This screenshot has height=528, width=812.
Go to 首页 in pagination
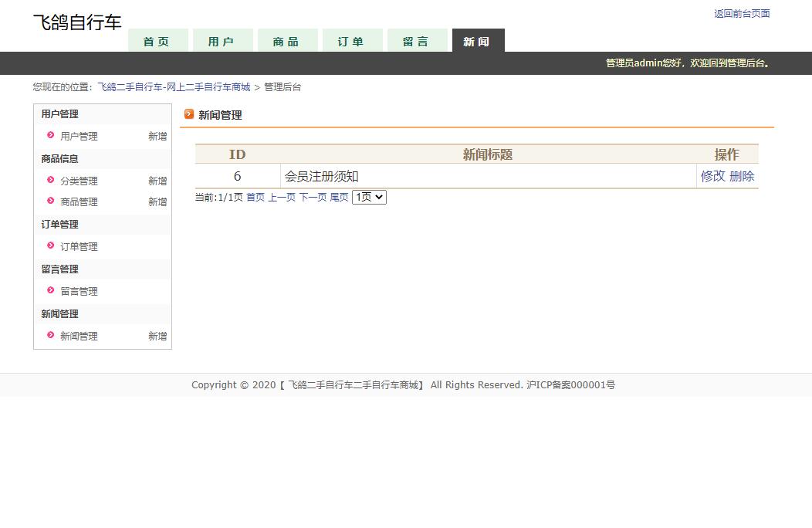point(255,197)
